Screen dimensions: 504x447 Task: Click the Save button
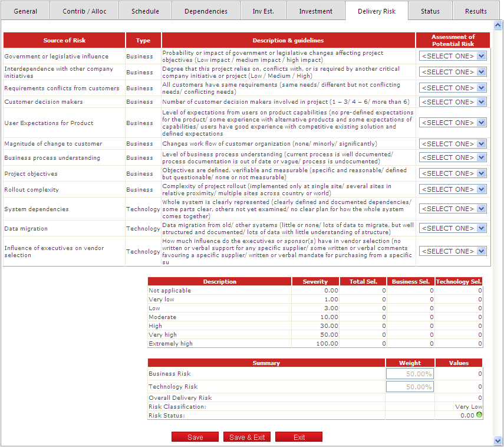195,437
